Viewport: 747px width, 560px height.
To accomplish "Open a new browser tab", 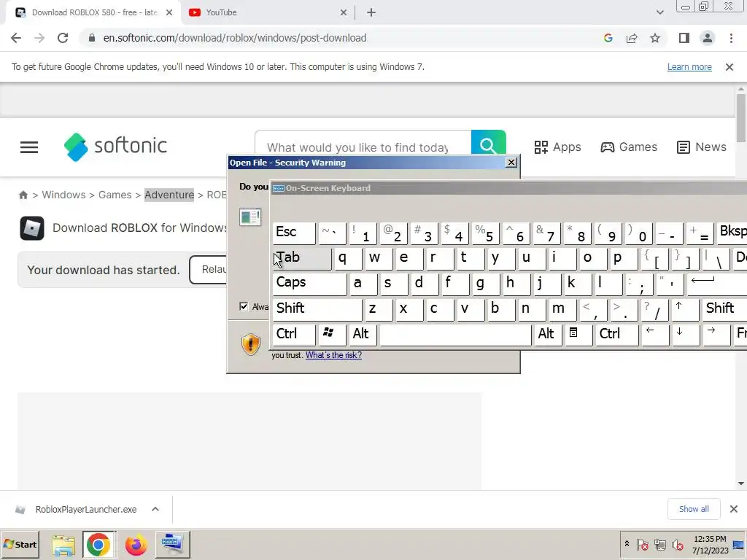I will (371, 12).
